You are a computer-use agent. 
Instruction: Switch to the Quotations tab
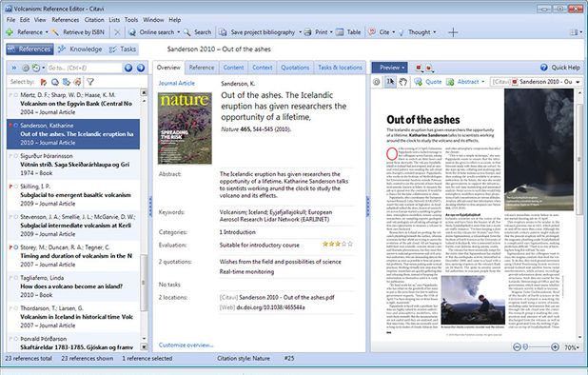point(295,68)
